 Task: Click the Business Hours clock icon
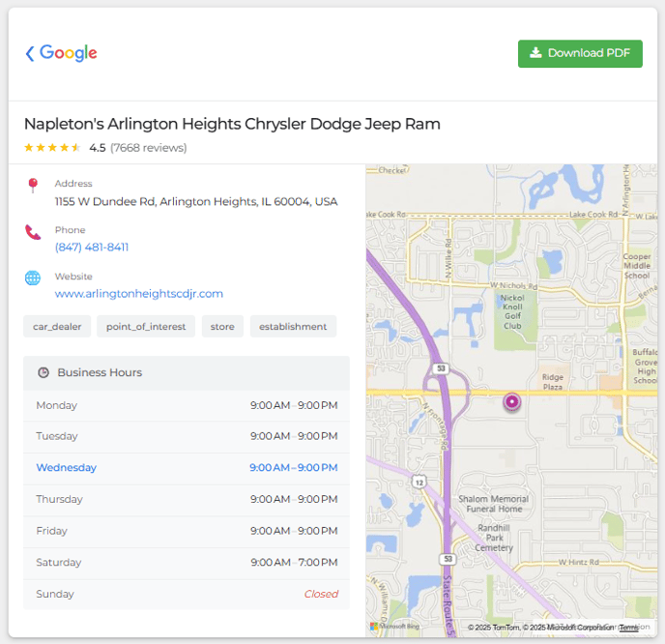click(x=43, y=372)
